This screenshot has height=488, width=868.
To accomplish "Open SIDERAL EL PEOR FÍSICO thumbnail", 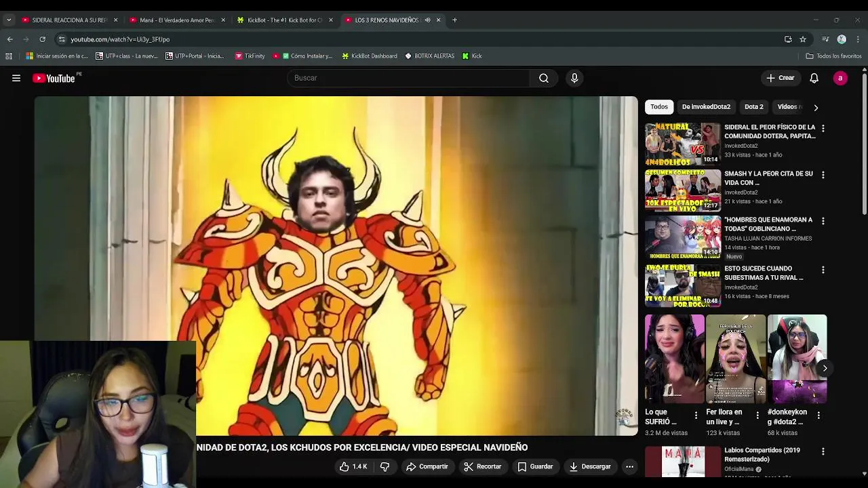I will click(682, 144).
